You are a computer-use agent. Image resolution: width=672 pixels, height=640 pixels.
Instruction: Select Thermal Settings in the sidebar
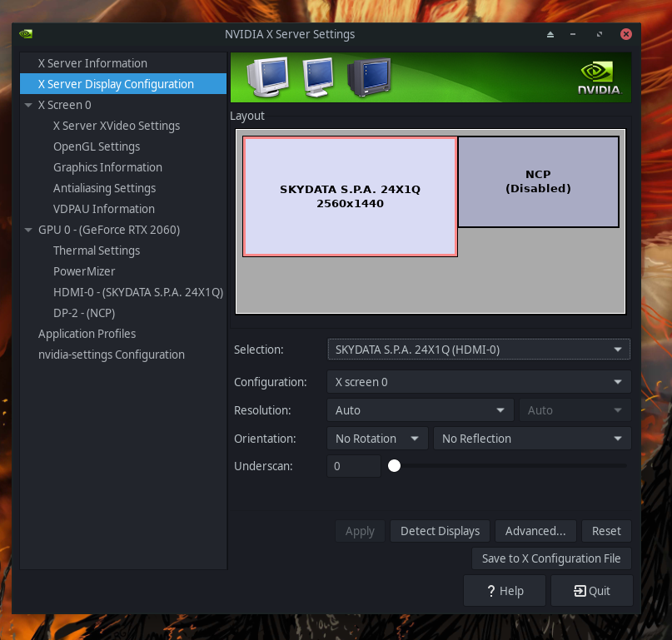pyautogui.click(x=97, y=250)
